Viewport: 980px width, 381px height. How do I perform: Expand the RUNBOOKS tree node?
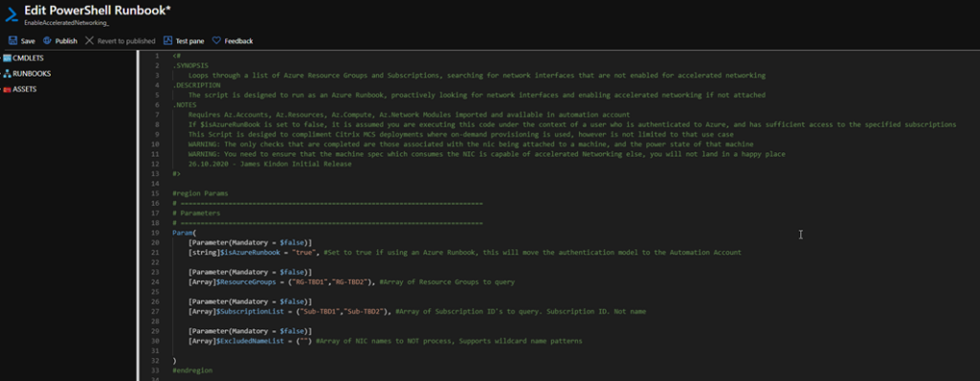[1, 74]
